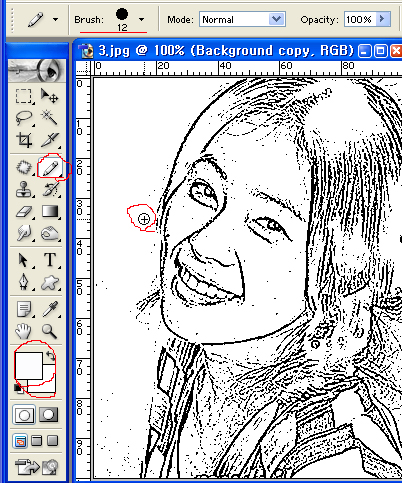Select the Eraser tool

[24, 211]
